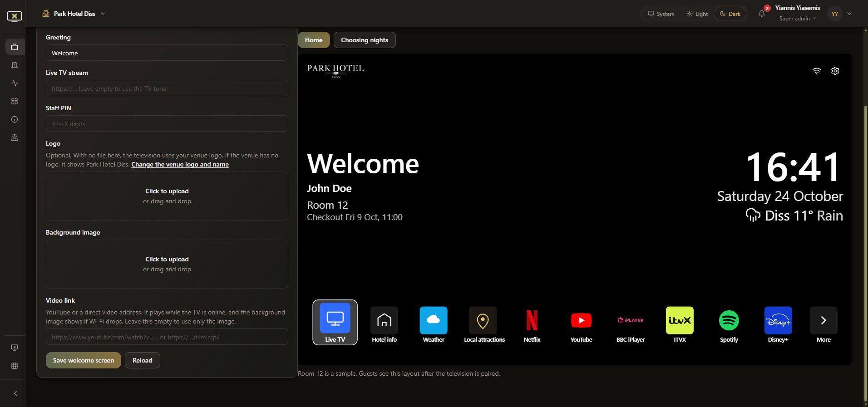Select the Weather tile
The image size is (868, 407).
(x=434, y=324)
